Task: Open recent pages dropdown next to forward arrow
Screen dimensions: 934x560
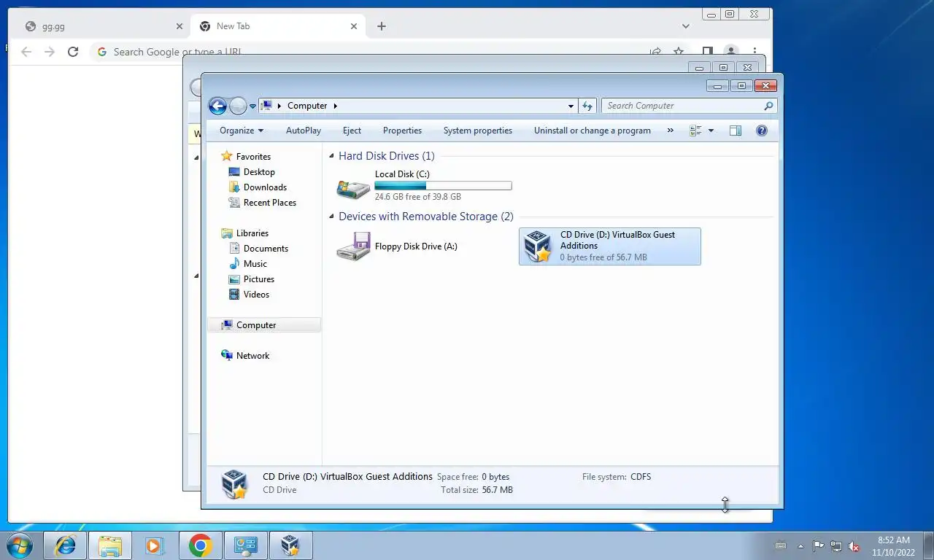Action: [253, 106]
